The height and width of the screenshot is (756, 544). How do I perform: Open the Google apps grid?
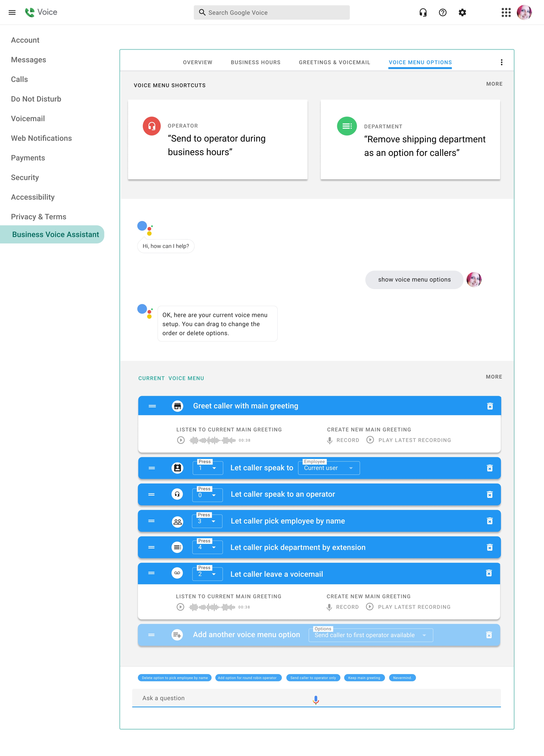(x=506, y=13)
